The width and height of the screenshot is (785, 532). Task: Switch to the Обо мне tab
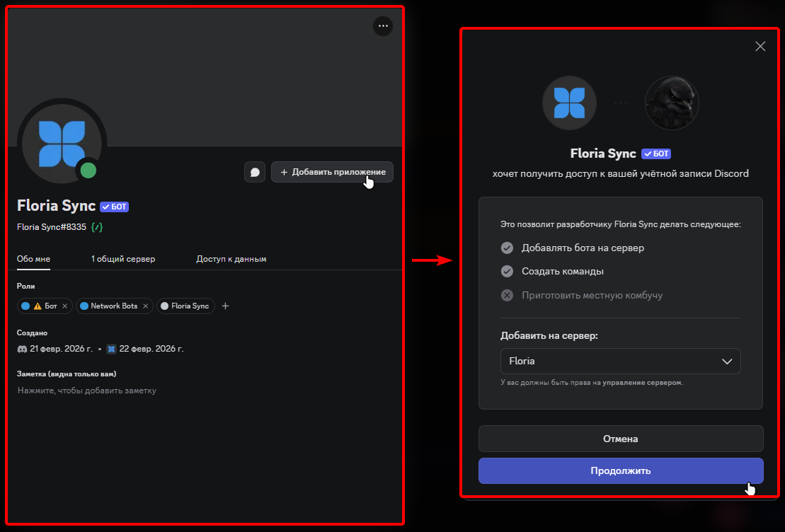[x=33, y=259]
